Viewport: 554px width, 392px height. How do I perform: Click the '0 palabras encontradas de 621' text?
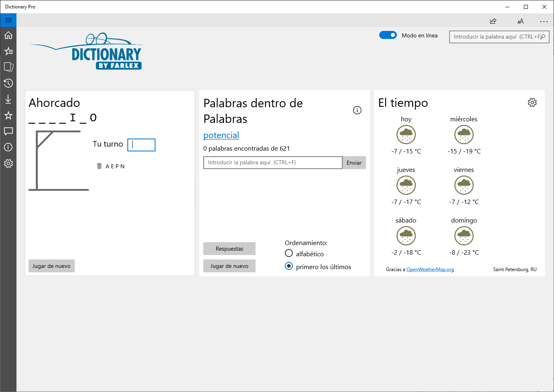pos(247,149)
